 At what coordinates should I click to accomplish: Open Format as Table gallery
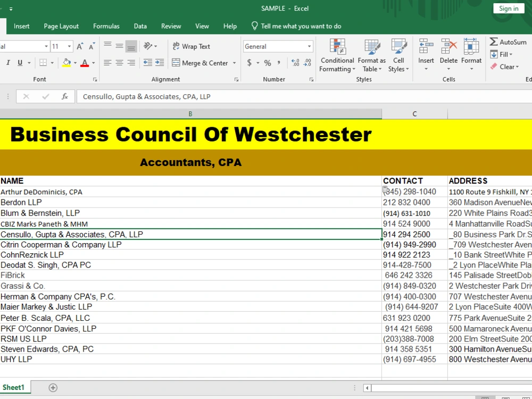point(372,56)
